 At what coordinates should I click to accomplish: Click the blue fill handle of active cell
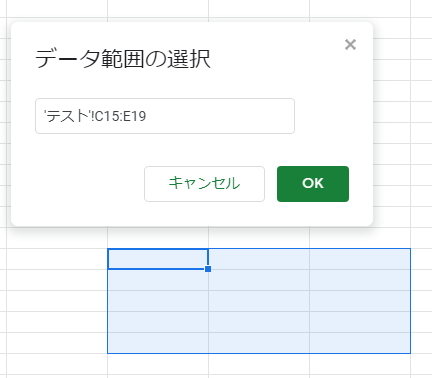(x=208, y=269)
